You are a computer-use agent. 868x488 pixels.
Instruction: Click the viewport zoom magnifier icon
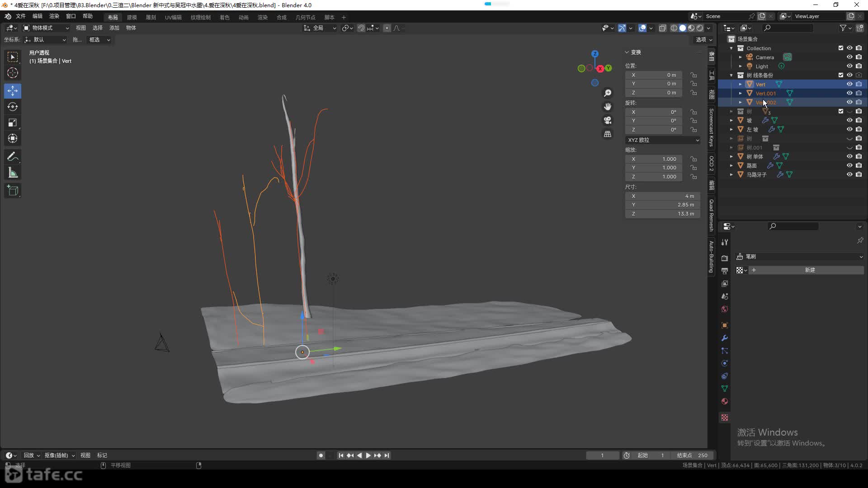[x=608, y=93]
